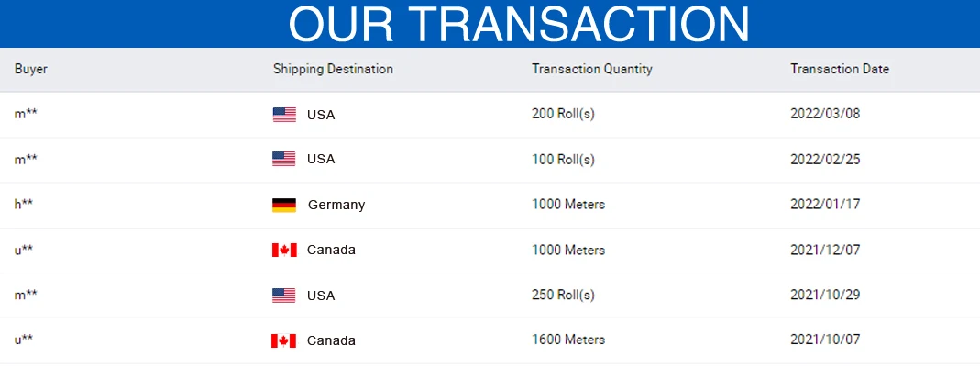Image resolution: width=980 pixels, height=368 pixels.
Task: Click the date 2022/03/08
Action: [825, 115]
